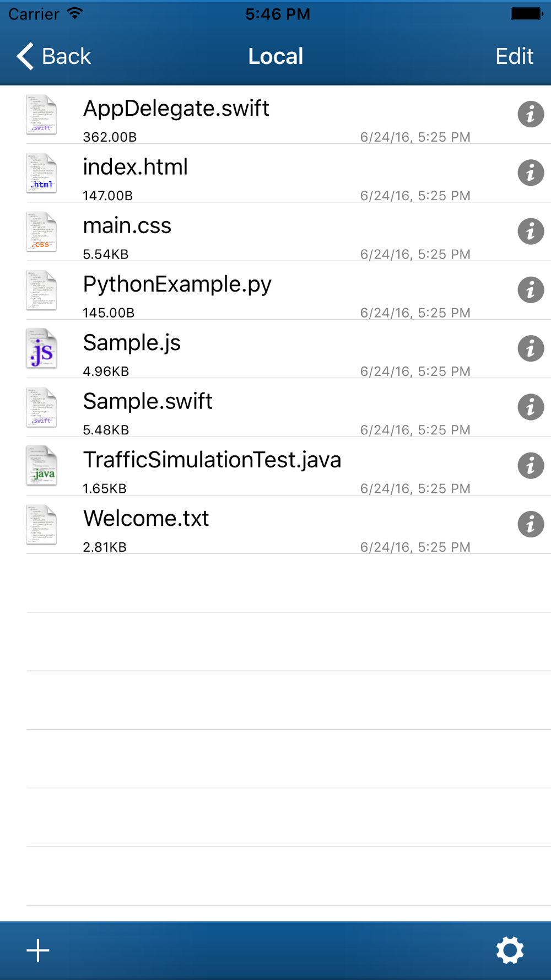This screenshot has height=980, width=551.
Task: Select the main.css file entry
Action: pyautogui.click(x=275, y=231)
